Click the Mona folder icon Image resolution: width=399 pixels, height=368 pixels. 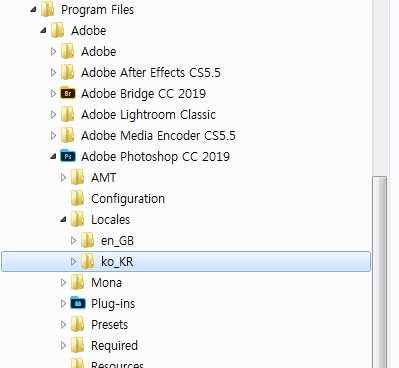click(x=77, y=282)
